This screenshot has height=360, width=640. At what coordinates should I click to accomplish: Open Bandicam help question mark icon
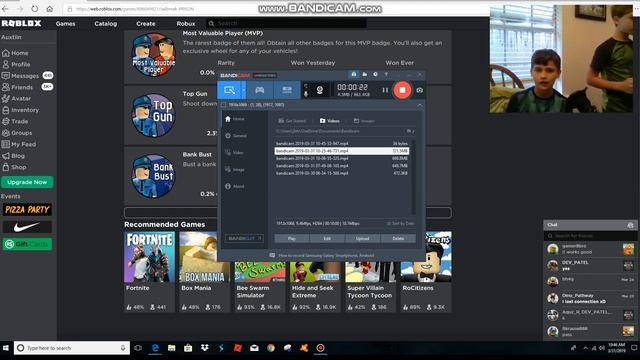pyautogui.click(x=386, y=75)
